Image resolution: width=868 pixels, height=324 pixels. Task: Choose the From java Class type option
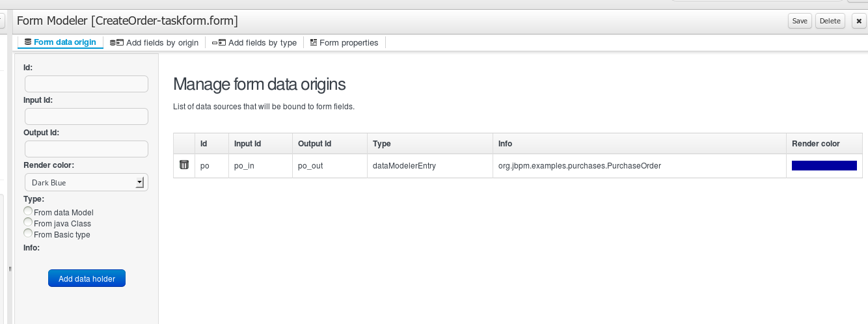point(28,223)
